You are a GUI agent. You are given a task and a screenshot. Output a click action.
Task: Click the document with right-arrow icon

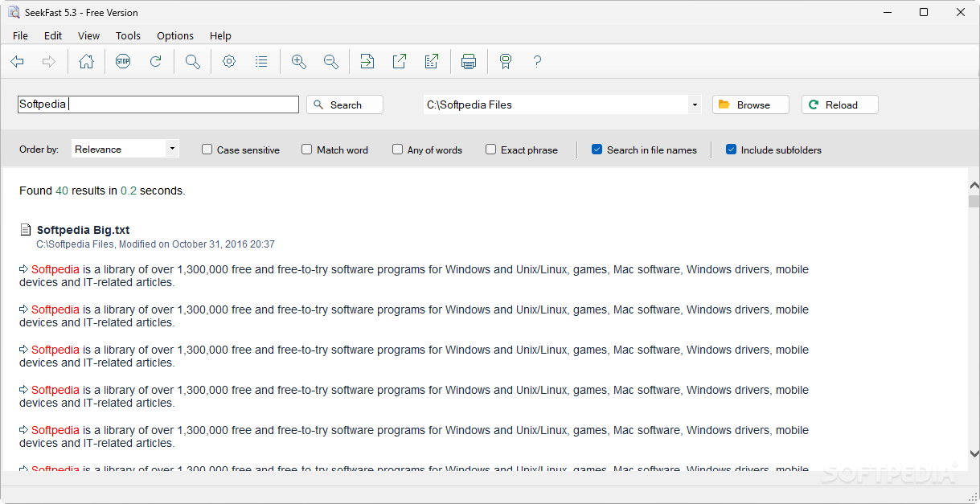coord(367,62)
